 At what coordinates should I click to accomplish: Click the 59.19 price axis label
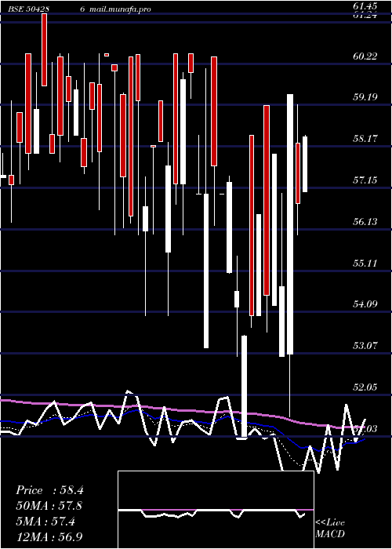tap(365, 96)
